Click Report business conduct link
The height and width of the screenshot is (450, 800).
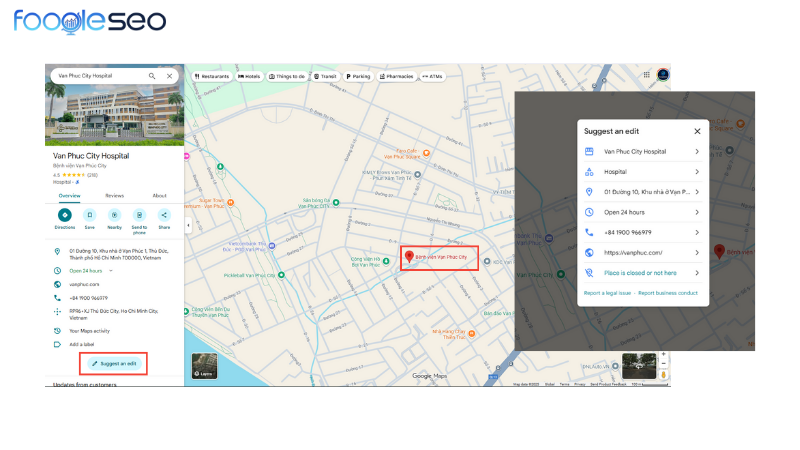click(x=667, y=293)
